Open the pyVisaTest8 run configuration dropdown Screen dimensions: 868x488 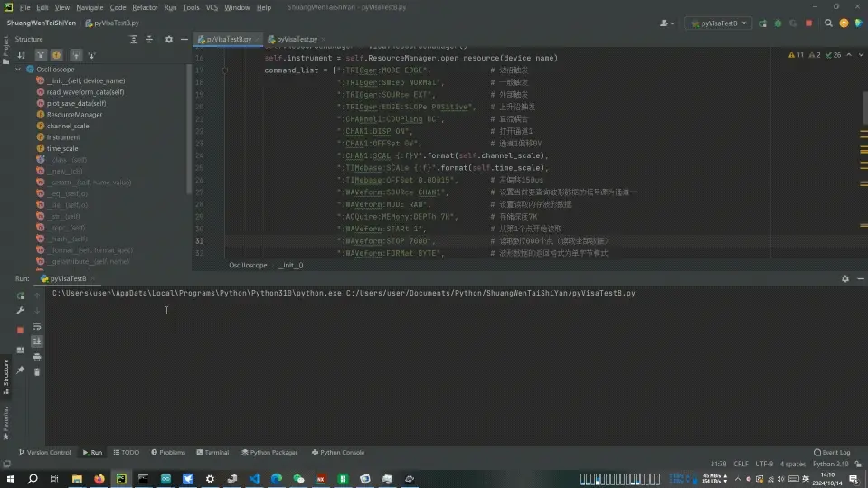pos(719,23)
